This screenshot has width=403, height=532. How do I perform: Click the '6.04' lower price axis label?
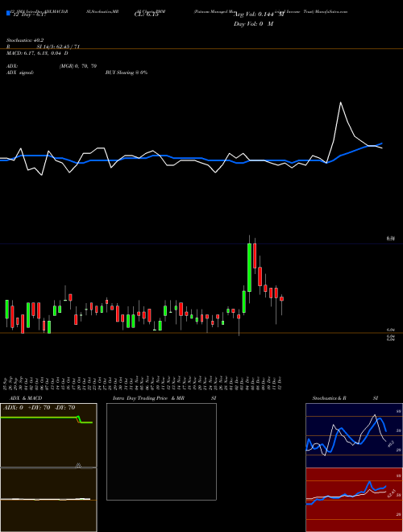[390, 330]
